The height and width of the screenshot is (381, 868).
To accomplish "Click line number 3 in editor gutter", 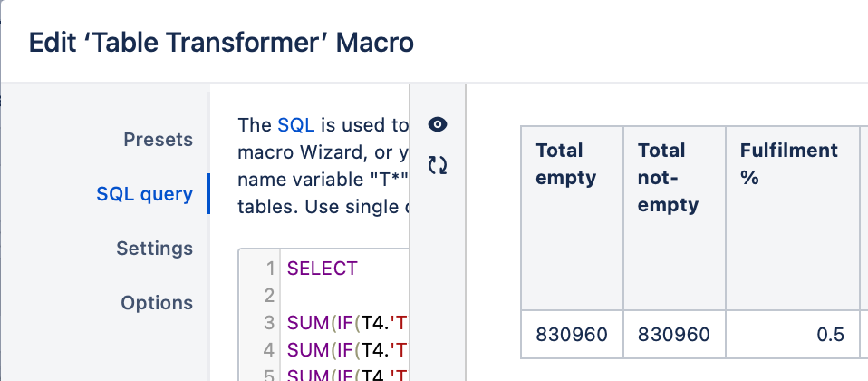I will (269, 323).
